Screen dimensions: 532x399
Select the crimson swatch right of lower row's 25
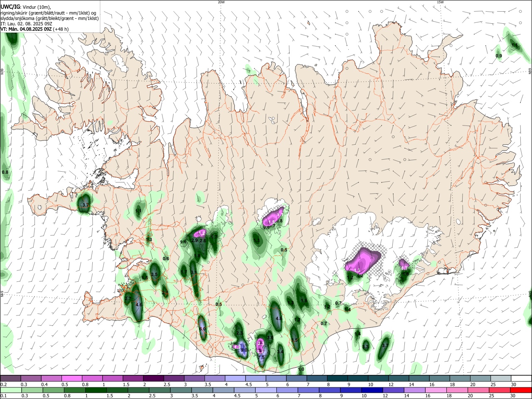pos(500,390)
